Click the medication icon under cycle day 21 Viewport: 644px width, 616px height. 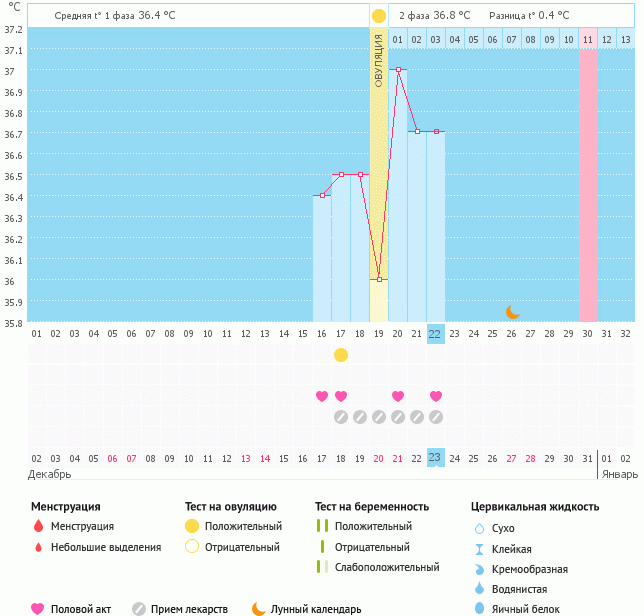[x=417, y=417]
